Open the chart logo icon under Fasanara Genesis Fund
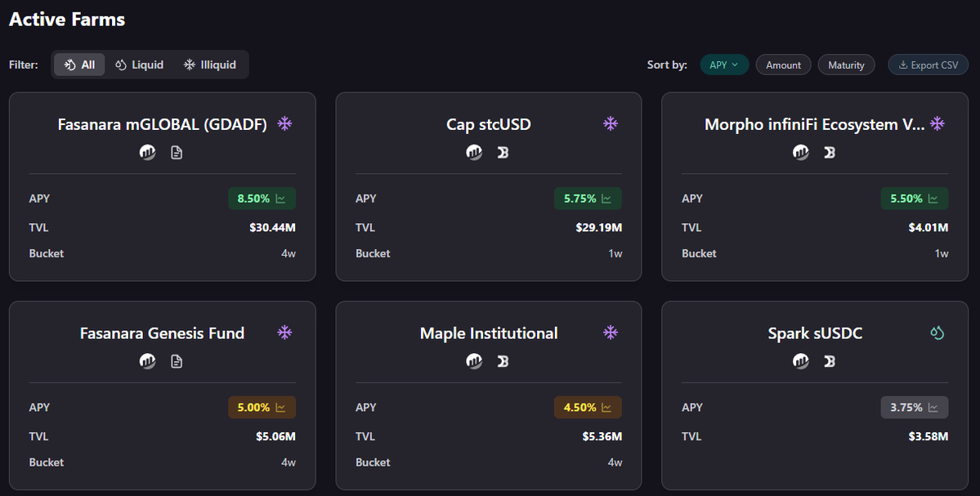980x496 pixels. (x=148, y=360)
